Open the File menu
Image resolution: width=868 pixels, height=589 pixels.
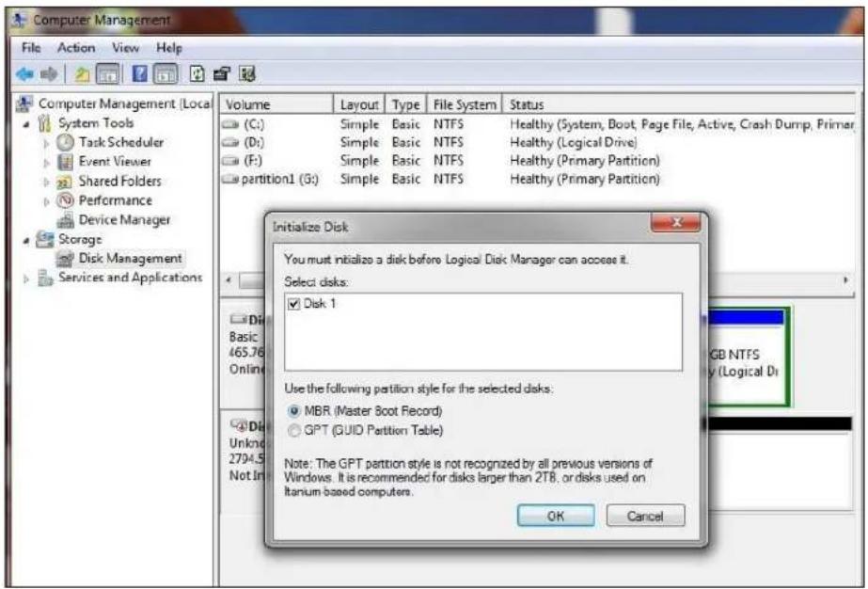click(x=31, y=48)
